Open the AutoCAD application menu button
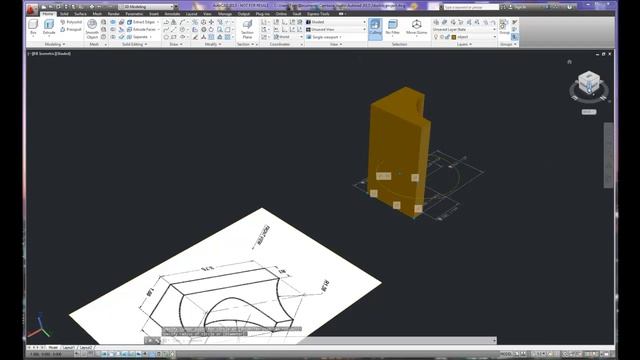This screenshot has width=640, height=360. 32,9
